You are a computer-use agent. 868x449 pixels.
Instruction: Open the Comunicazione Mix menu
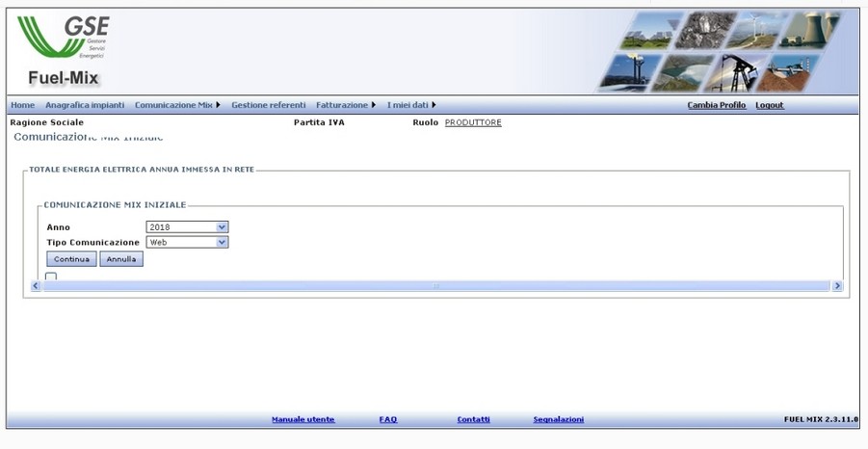[177, 105]
